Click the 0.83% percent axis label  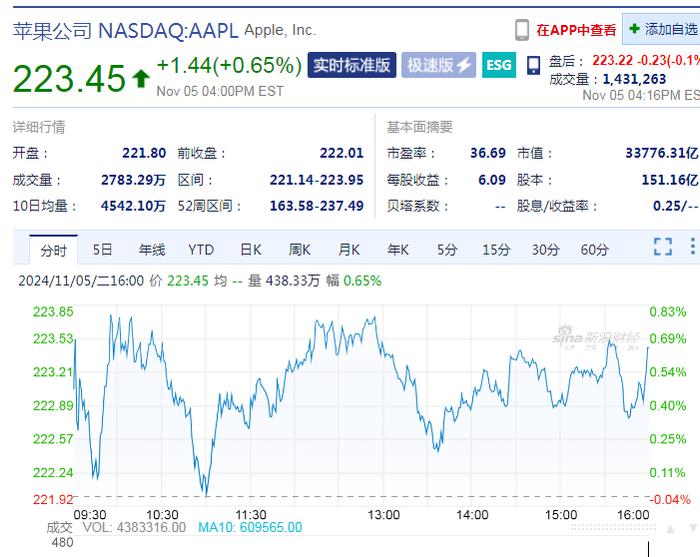[667, 312]
